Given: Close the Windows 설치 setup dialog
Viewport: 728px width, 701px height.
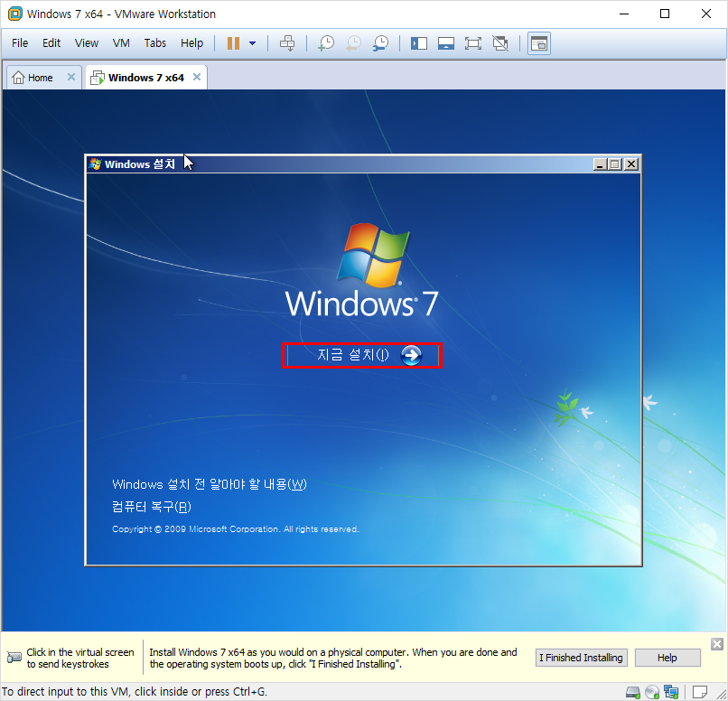Looking at the screenshot, I should tap(631, 164).
